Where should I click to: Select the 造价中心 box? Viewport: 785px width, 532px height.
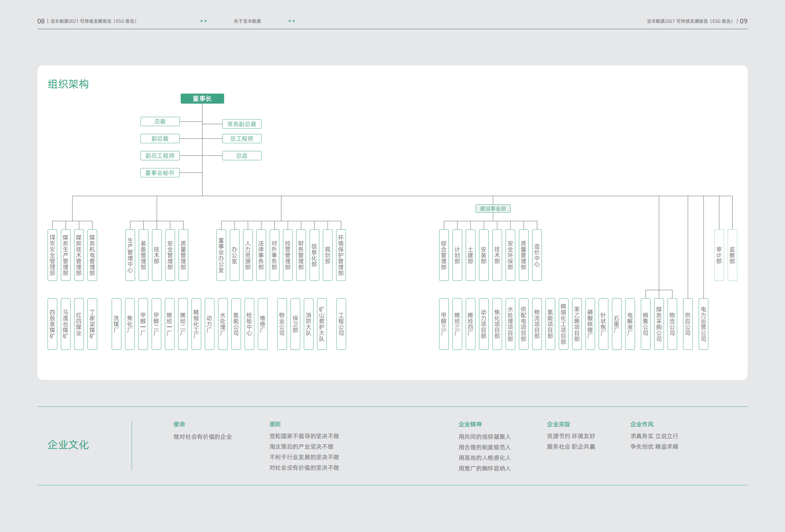[x=537, y=255]
